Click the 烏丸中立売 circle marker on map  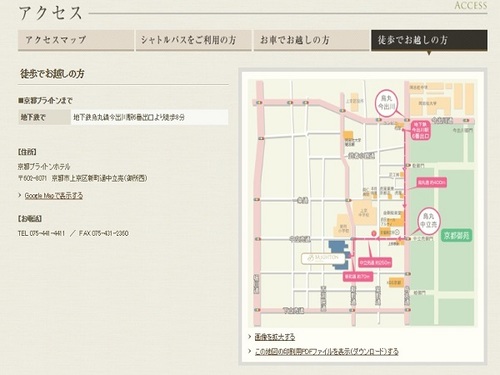(x=429, y=220)
